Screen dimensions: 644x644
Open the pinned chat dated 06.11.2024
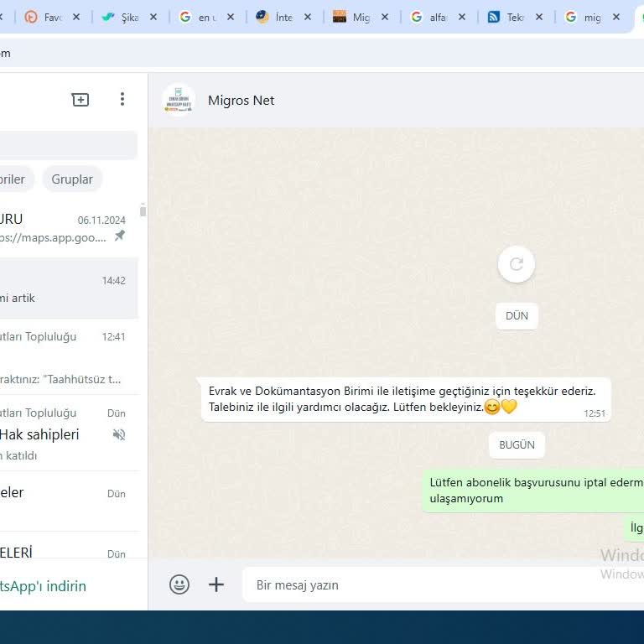coord(69,228)
